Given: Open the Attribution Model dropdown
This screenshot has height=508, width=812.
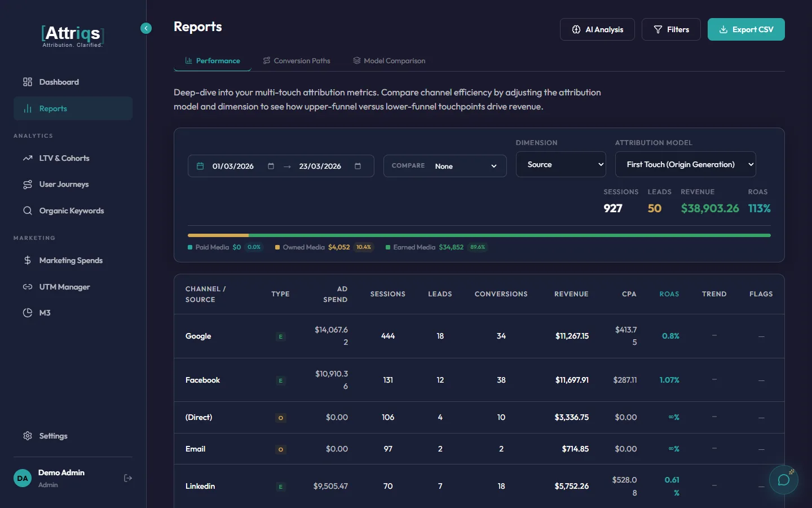Looking at the screenshot, I should (x=685, y=164).
